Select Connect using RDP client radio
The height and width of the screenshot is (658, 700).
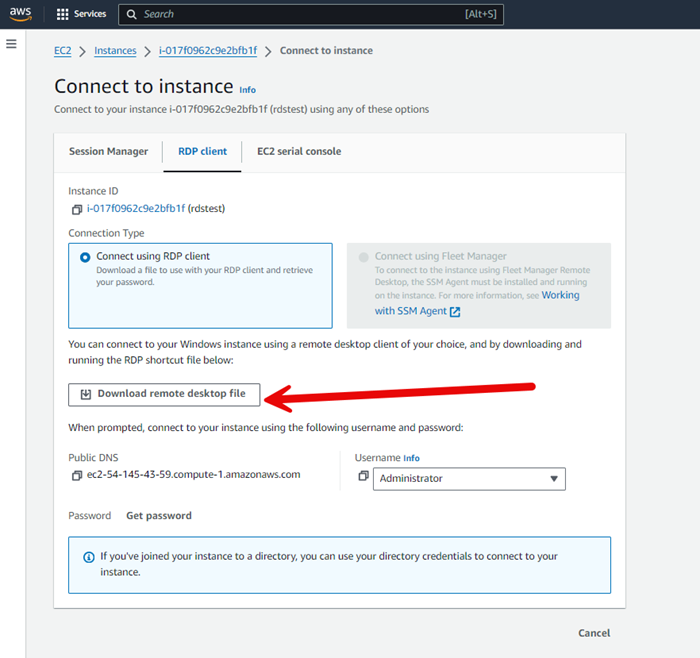[85, 257]
